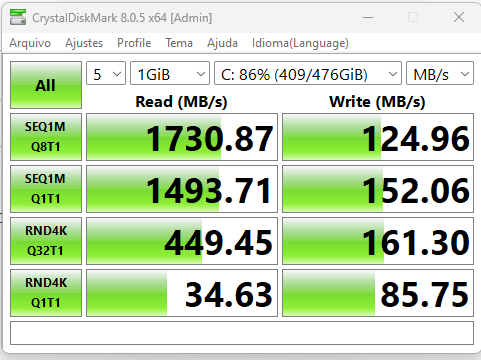Expand the test count dropdown showing 5
Screen dimensions: 481x360
coord(106,73)
